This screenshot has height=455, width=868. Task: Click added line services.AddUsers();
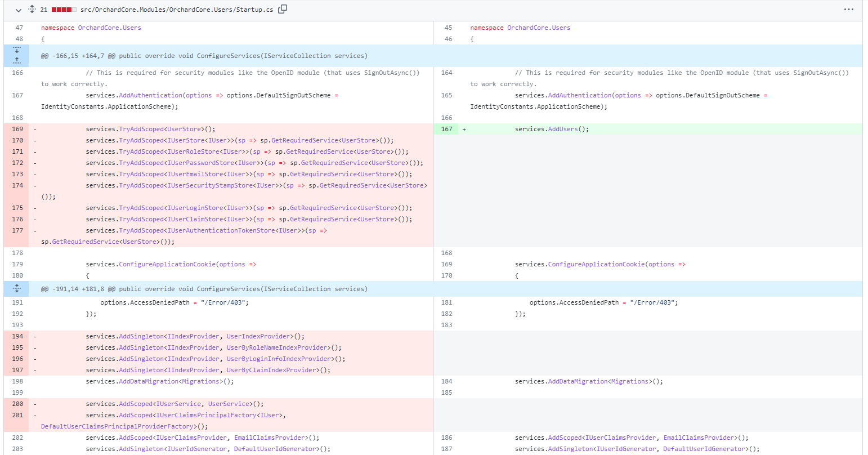click(x=552, y=129)
